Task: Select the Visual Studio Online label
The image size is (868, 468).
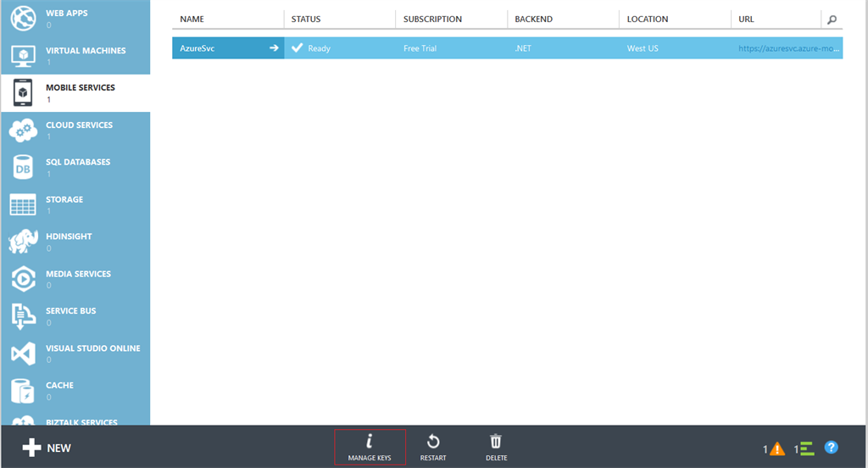Action: pos(93,348)
